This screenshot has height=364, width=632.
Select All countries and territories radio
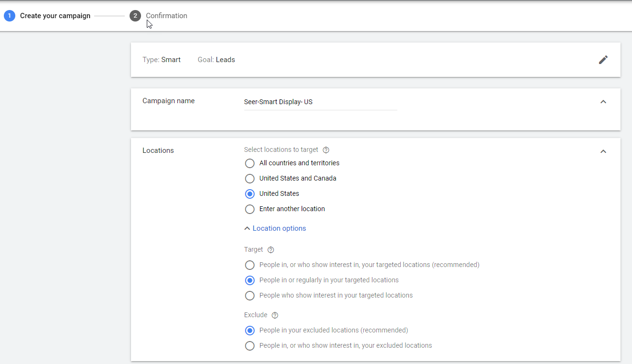[x=250, y=163]
